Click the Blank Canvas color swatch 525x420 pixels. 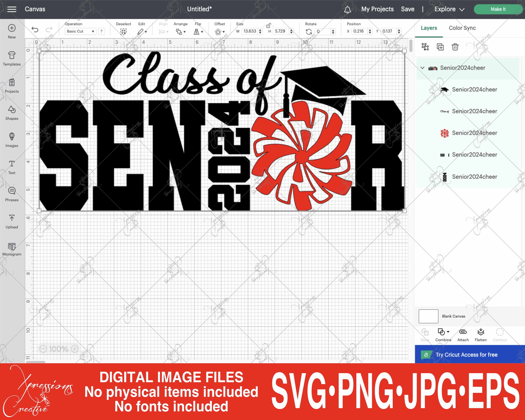pyautogui.click(x=428, y=316)
